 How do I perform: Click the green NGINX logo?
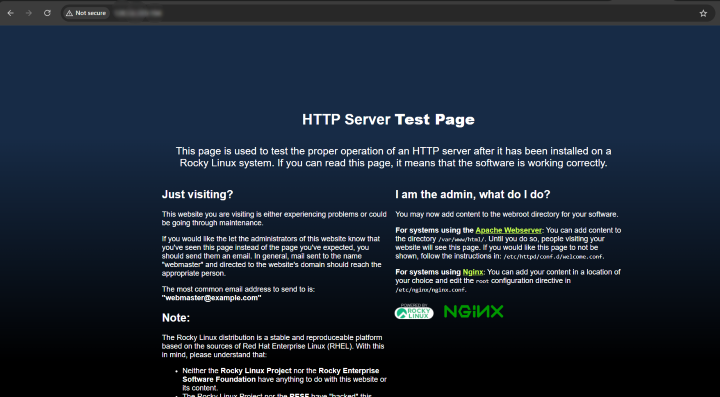[x=473, y=312]
